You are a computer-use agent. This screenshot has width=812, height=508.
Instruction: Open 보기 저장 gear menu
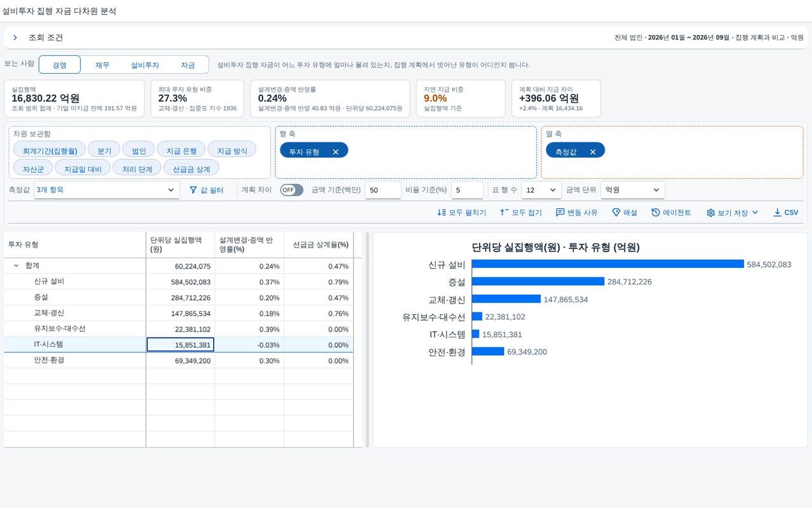(x=732, y=213)
